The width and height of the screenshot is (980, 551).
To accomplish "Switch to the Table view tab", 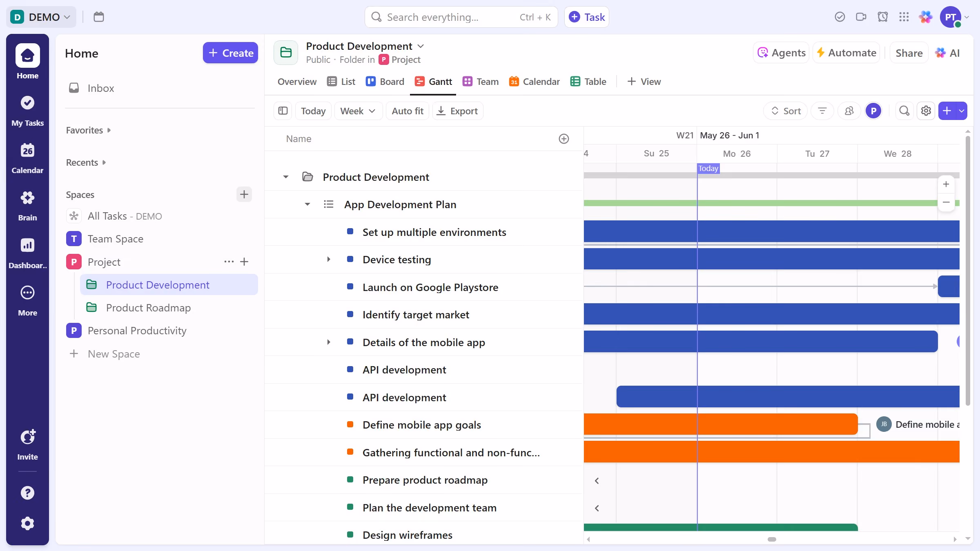I will pos(588,82).
